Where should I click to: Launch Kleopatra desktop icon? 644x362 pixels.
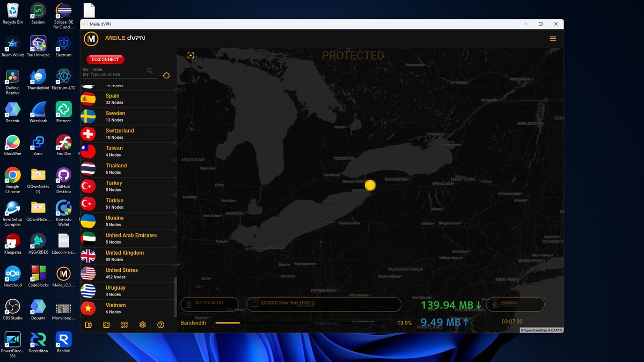(12, 243)
